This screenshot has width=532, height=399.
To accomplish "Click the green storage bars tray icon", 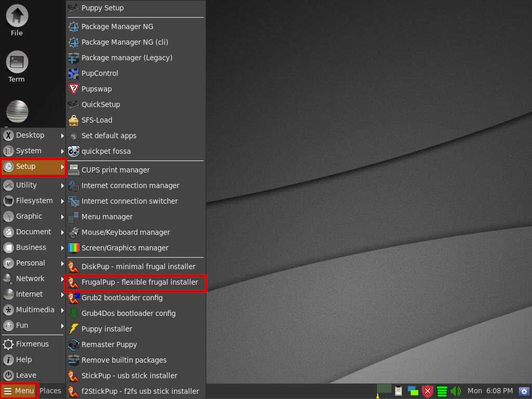I will (x=442, y=391).
